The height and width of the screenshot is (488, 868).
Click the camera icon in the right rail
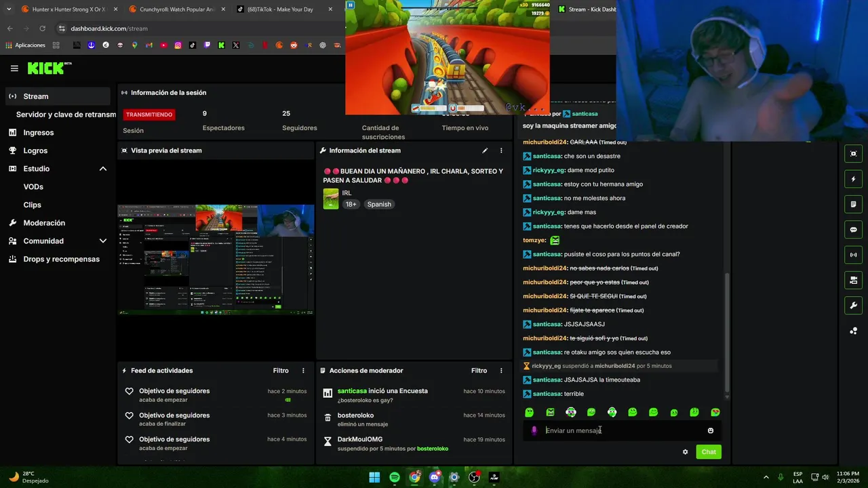click(x=853, y=280)
